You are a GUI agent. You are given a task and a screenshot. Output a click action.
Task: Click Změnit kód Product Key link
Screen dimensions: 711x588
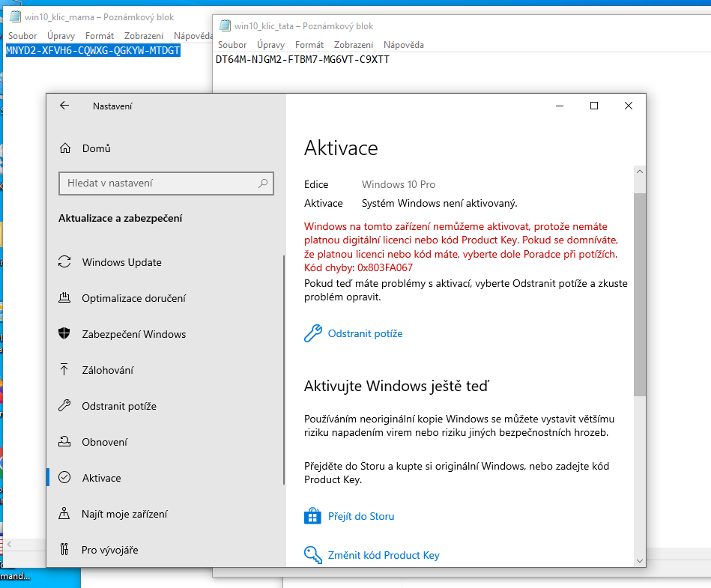pos(384,555)
